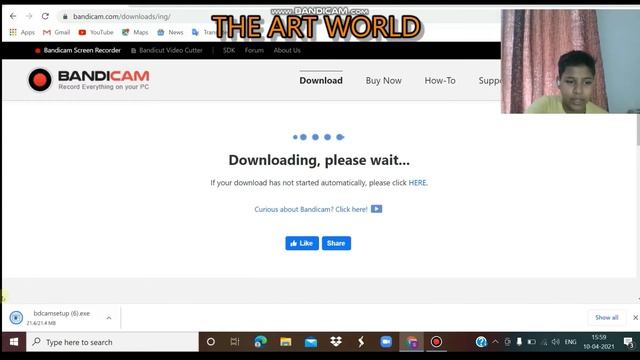Screen dimensions: 640x360
Task: Open Cortana circle icon
Action: 211,342
